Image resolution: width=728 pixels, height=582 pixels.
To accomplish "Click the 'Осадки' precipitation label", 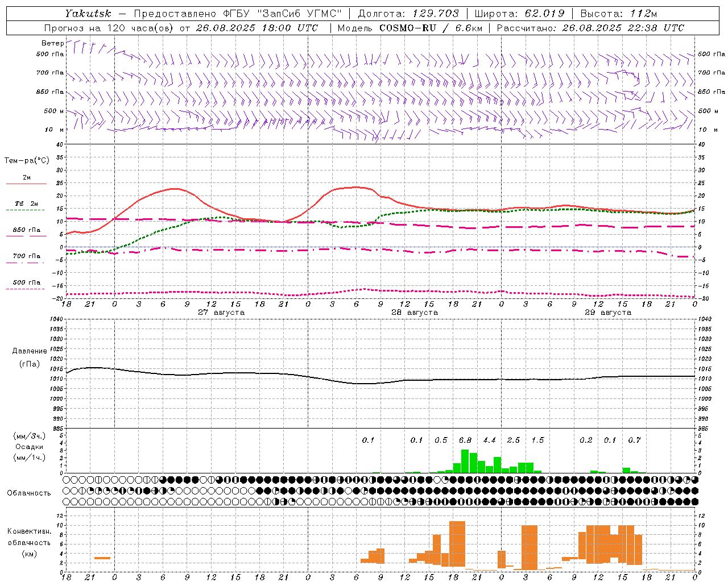I will (30, 447).
